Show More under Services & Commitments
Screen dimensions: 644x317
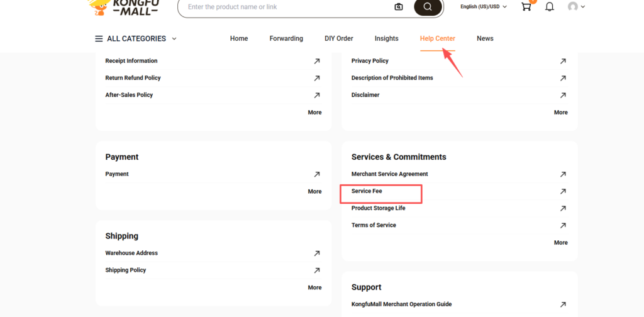pyautogui.click(x=560, y=243)
